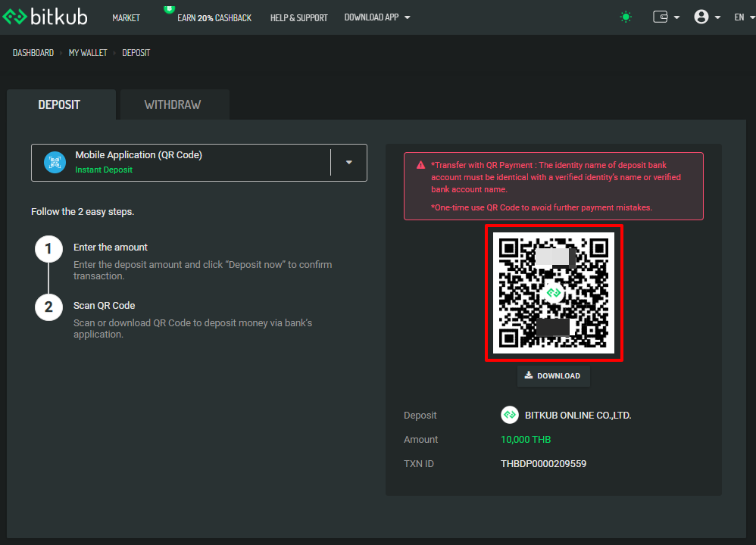Click step 2 circle
Image resolution: width=756 pixels, height=545 pixels.
48,307
